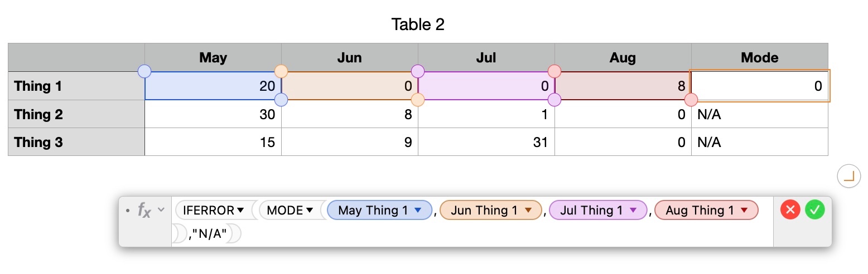Expand the Jun Thing 1 reference dropdown

pos(527,211)
